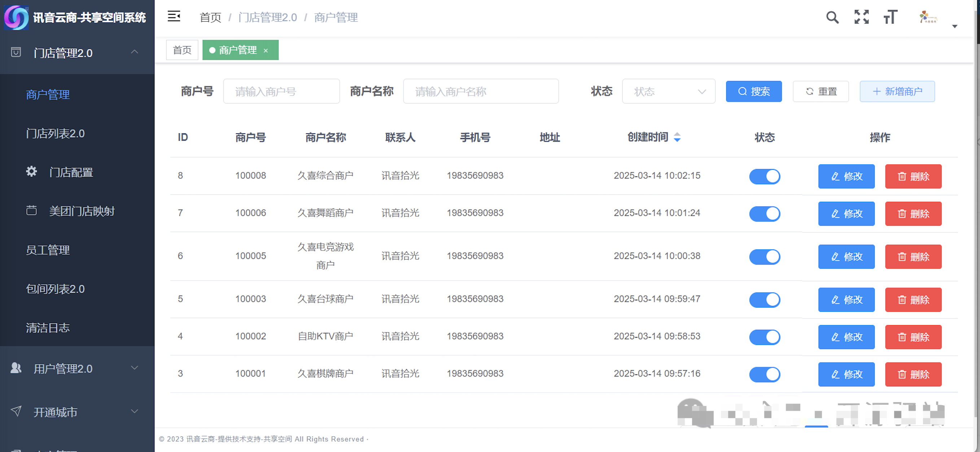Toggle status switch for 自助KTV商户
Image resolution: width=980 pixels, height=452 pixels.
(x=764, y=337)
